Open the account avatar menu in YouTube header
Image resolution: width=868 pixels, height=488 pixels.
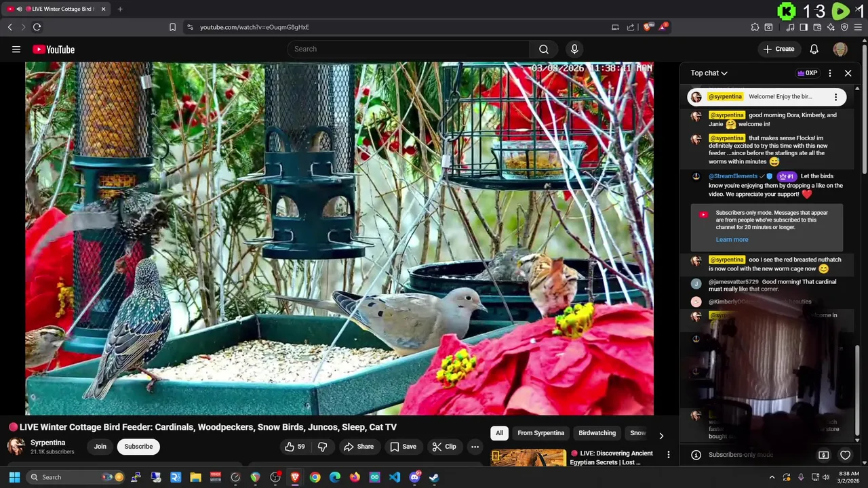click(840, 49)
